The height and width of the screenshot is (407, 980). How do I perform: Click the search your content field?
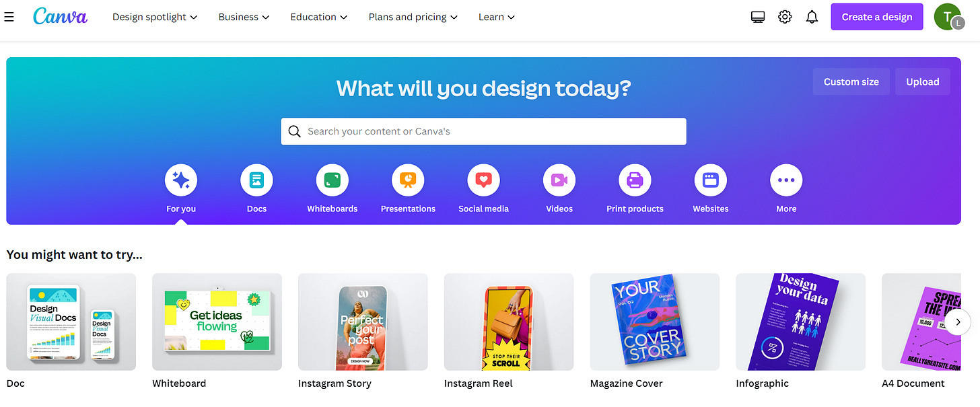(483, 131)
